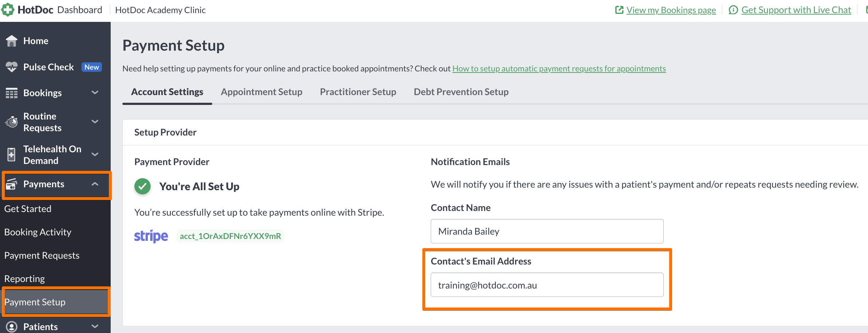Open Get Started in Payments menu
Screen dimensions: 868x333
(28, 209)
